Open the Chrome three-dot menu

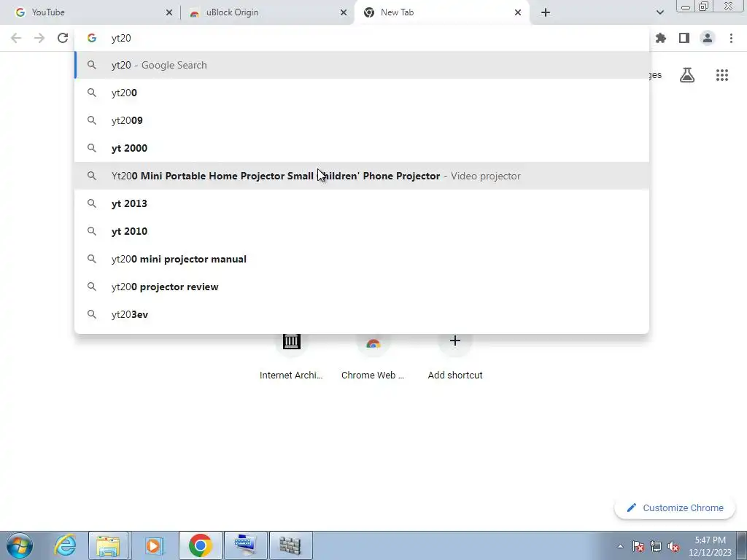tap(731, 38)
